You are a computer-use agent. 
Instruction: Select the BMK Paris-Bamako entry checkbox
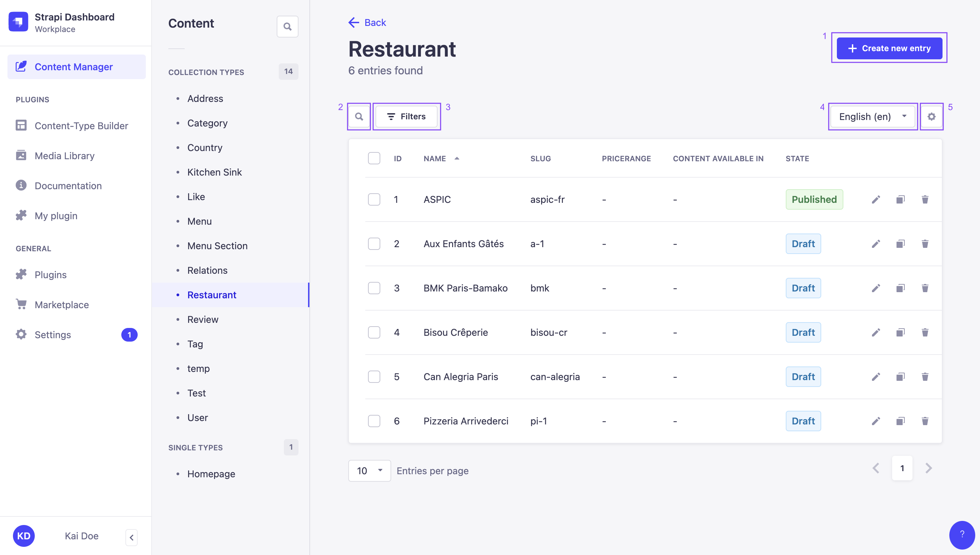pyautogui.click(x=374, y=288)
